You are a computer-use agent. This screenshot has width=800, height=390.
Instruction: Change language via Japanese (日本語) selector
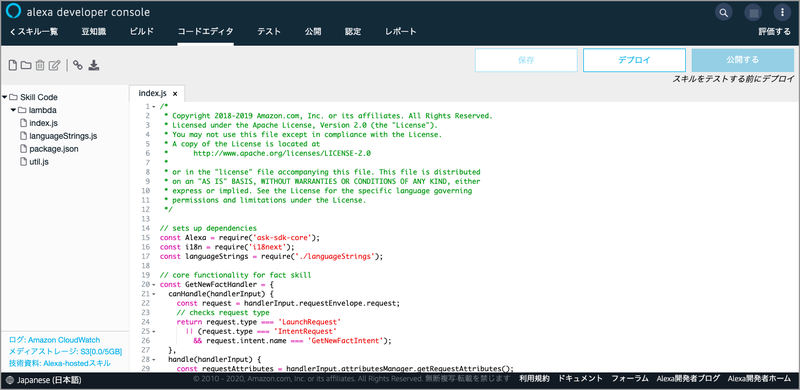coord(43,380)
